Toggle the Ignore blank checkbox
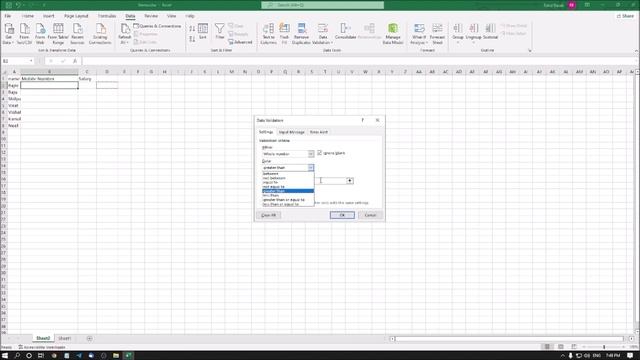This screenshot has height=360, width=640. pos(320,153)
